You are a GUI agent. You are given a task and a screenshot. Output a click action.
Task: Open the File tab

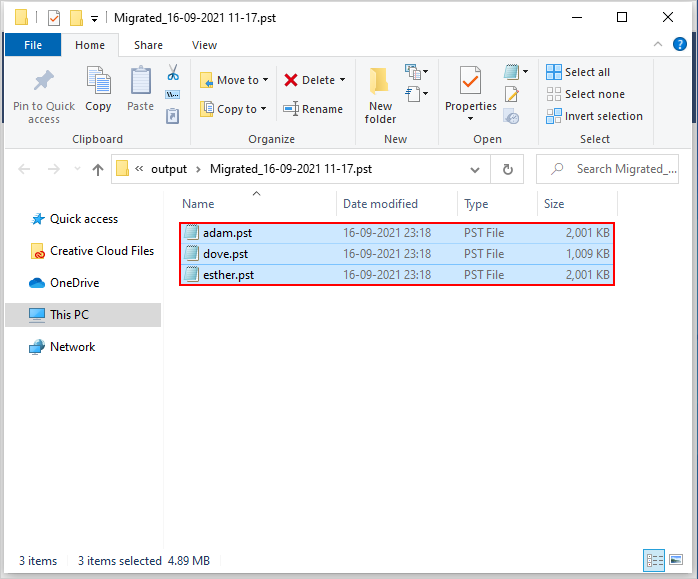[x=33, y=45]
